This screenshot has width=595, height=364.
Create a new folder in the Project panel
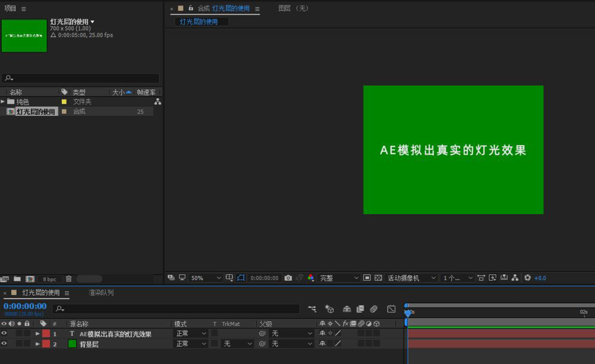[x=17, y=278]
